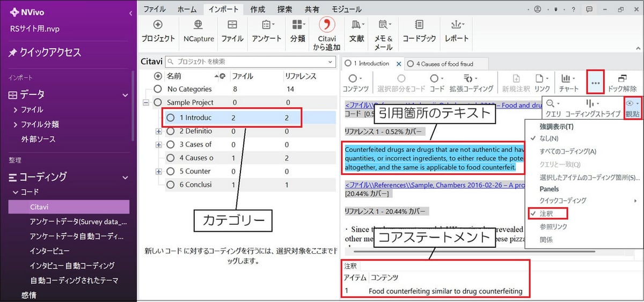
Task: Click the ドック解除 undock icon
Action: tap(623, 83)
